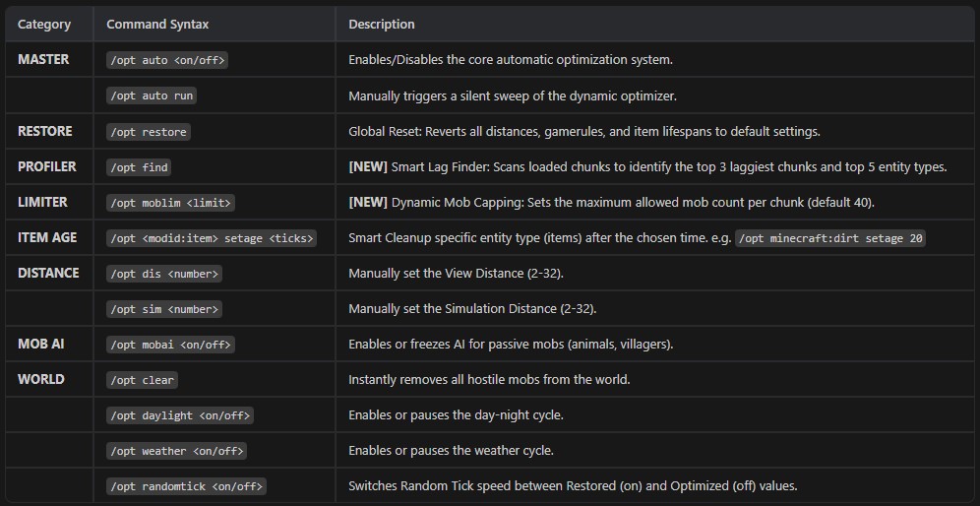
Task: Select the /opt auto run command
Action: pos(152,95)
